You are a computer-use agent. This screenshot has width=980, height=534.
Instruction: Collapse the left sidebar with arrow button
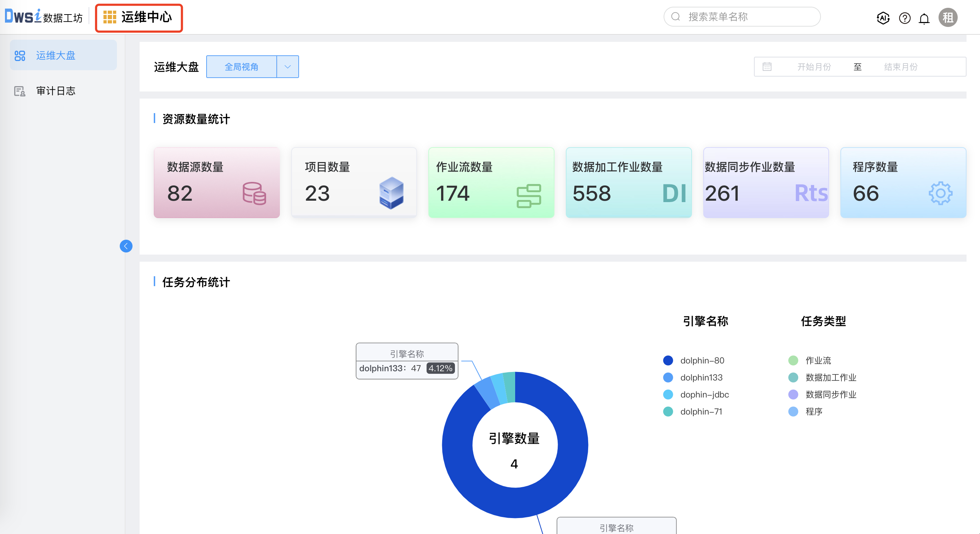point(126,246)
